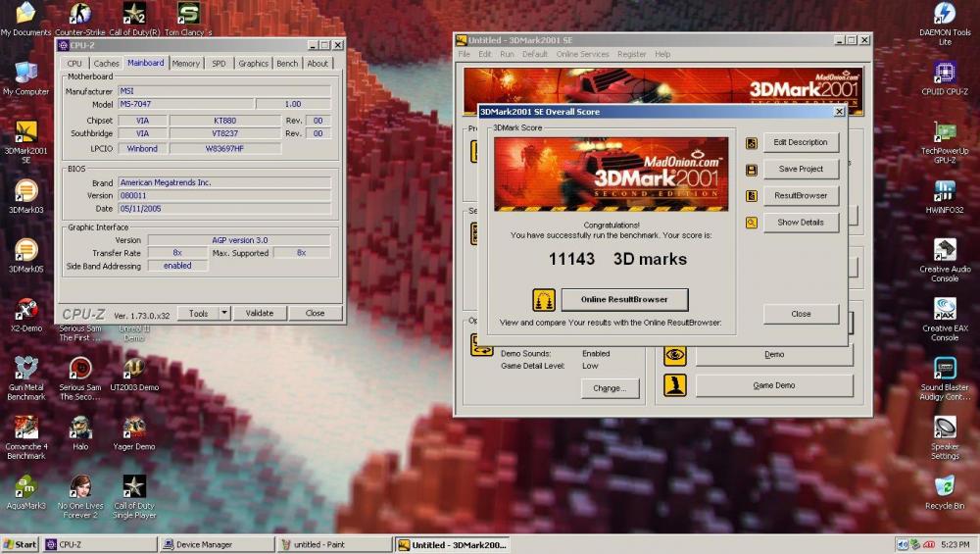Click the Demo eye icon
Screen dimensions: 980x554
[674, 355]
